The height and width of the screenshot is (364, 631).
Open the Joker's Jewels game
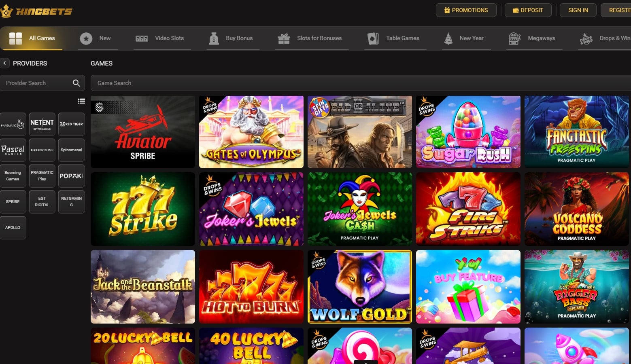(x=251, y=209)
